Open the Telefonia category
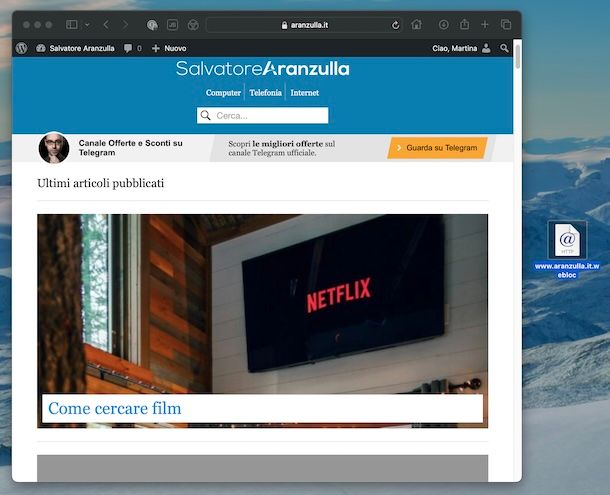This screenshot has height=495, width=610. click(265, 93)
